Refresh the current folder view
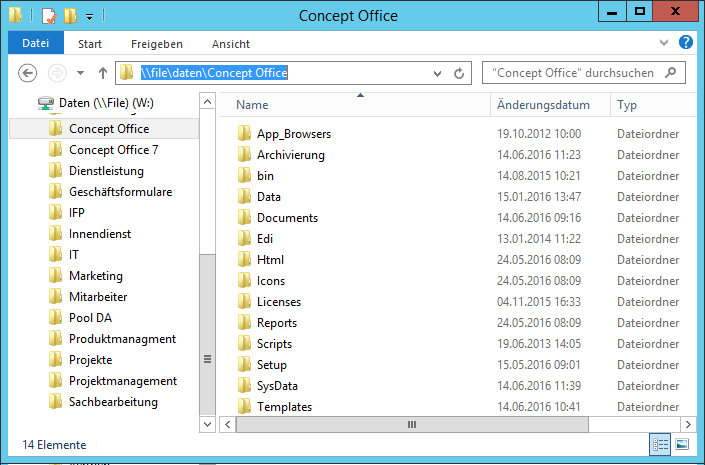Image resolution: width=705 pixels, height=465 pixels. (x=460, y=73)
